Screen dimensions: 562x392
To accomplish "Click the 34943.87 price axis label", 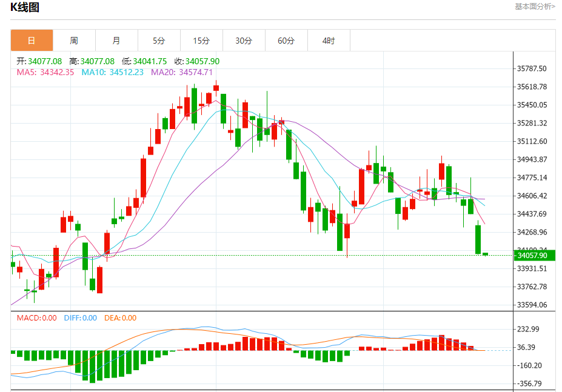I will point(532,159).
